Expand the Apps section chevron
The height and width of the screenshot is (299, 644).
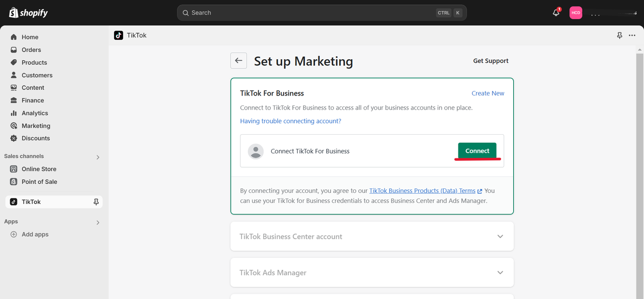[98, 223]
